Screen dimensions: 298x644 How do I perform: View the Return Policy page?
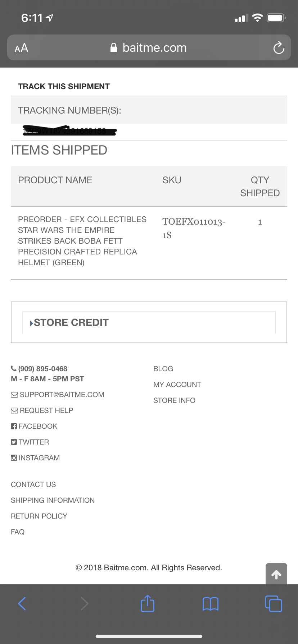39,516
